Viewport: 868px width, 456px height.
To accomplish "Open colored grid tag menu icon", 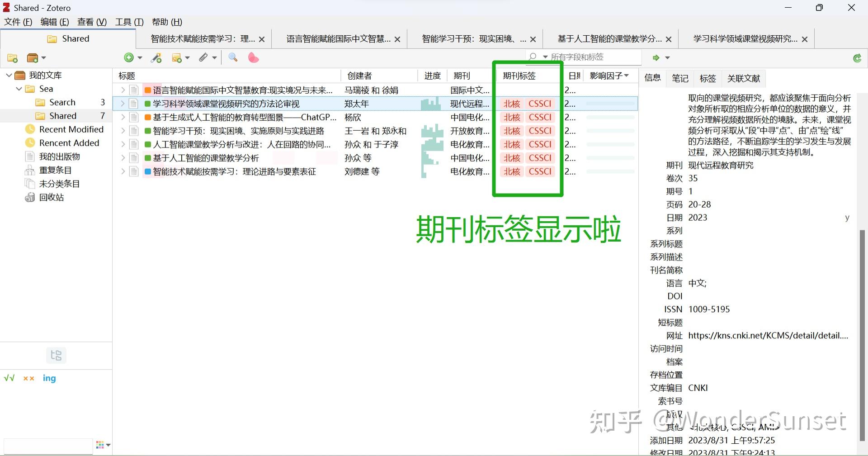I will pos(100,445).
